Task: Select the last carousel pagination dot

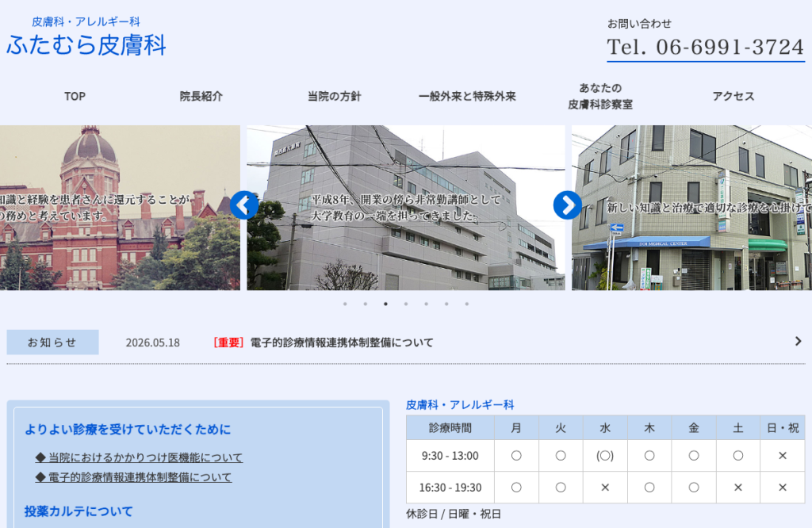Action: coord(466,304)
